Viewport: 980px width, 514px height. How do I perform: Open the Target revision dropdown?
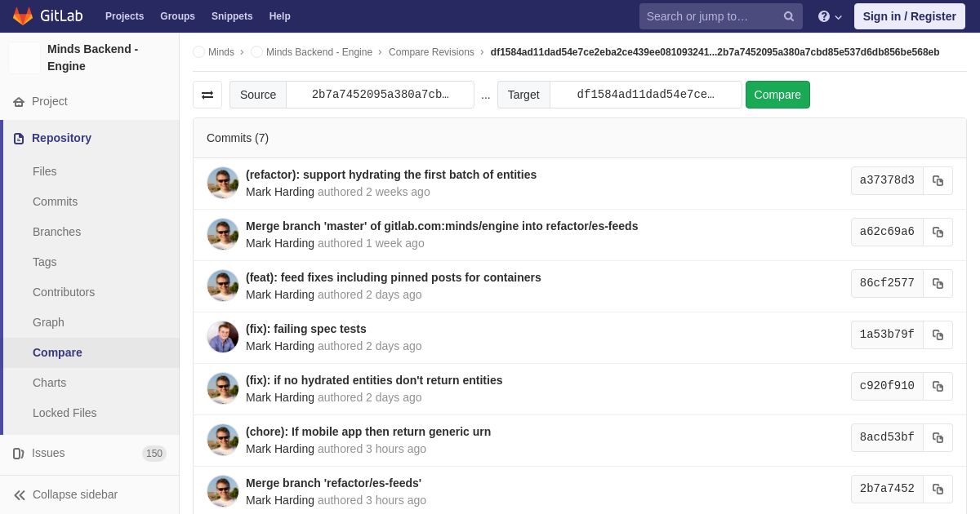(x=645, y=95)
